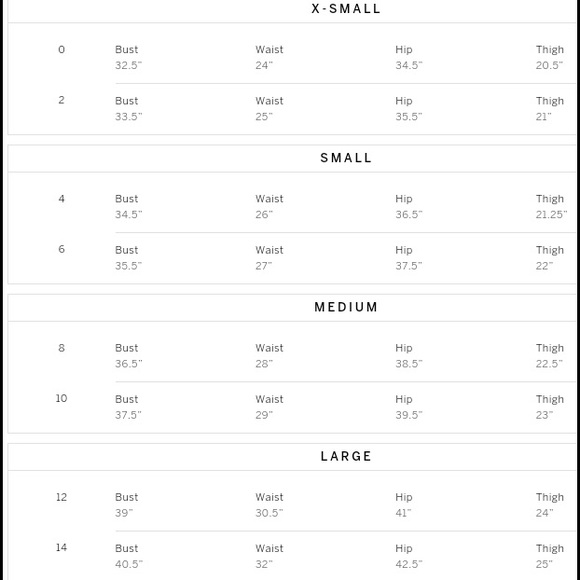The image size is (580, 580).
Task: Click size 14 row label
Action: (61, 547)
